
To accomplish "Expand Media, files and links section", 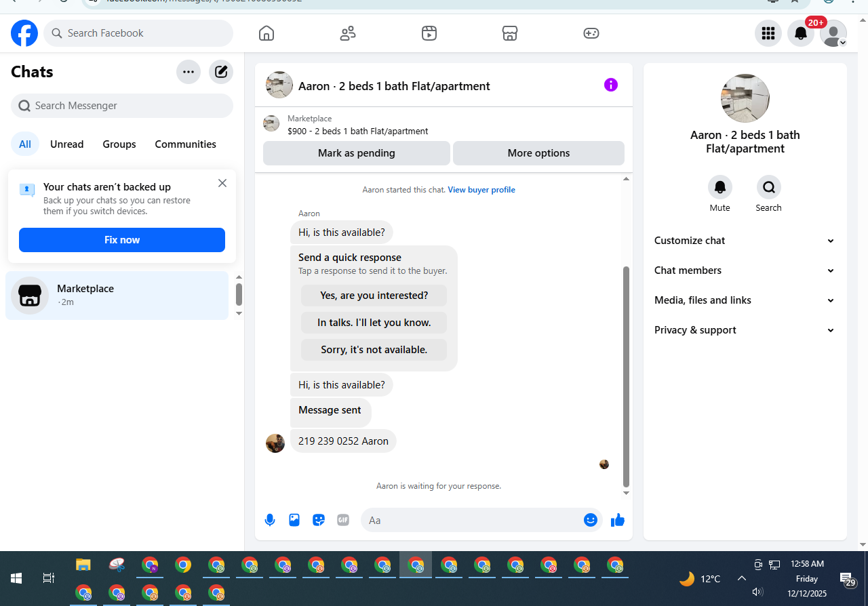I will (745, 300).
